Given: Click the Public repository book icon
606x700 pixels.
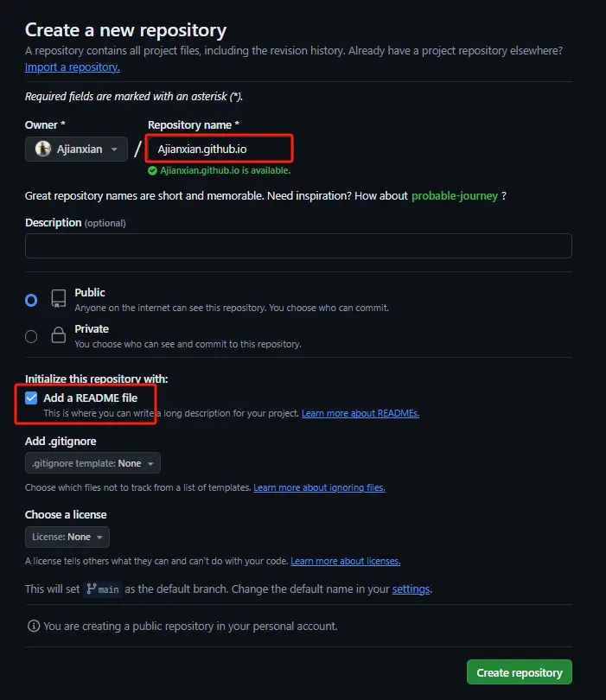Looking at the screenshot, I should coord(59,299).
